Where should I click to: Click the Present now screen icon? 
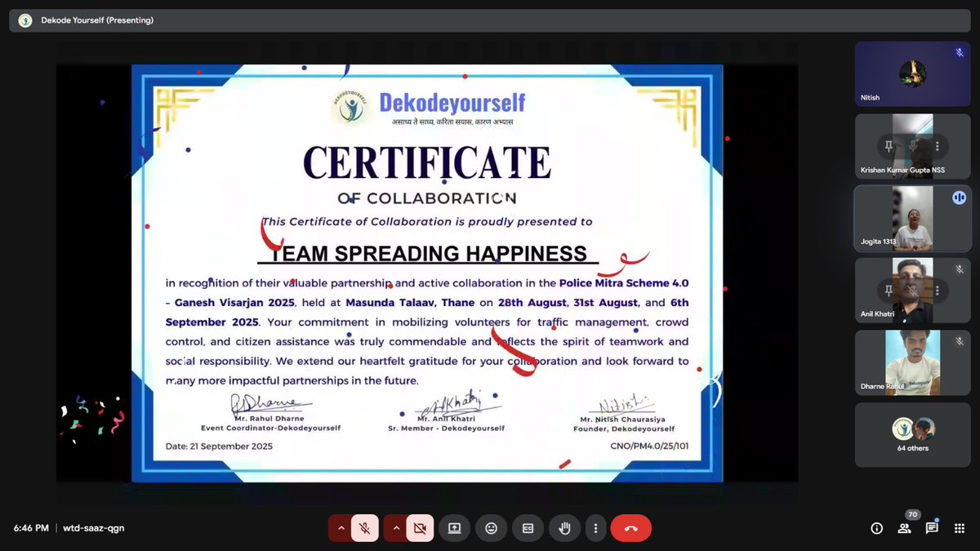click(x=454, y=528)
